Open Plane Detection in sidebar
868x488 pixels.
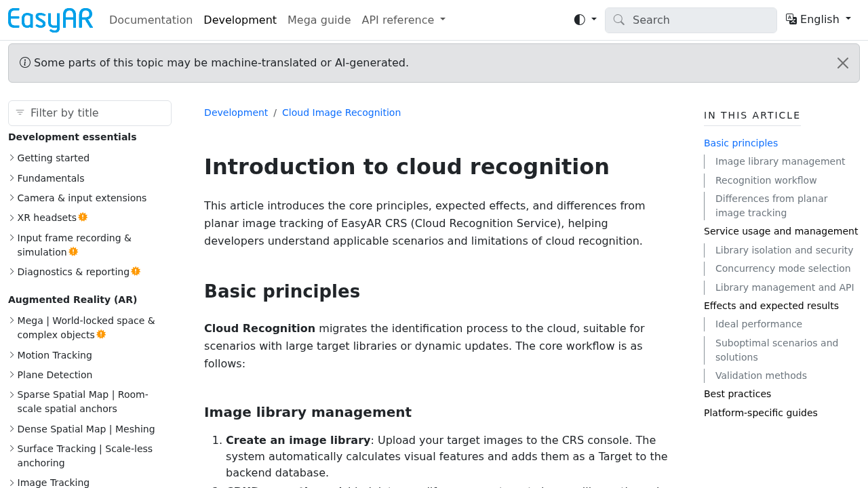coord(55,375)
